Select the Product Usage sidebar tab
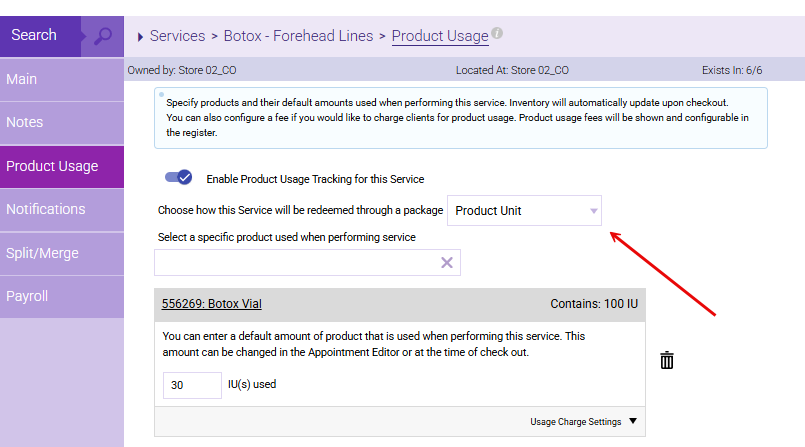Screen dimensions: 805x447 (62, 166)
